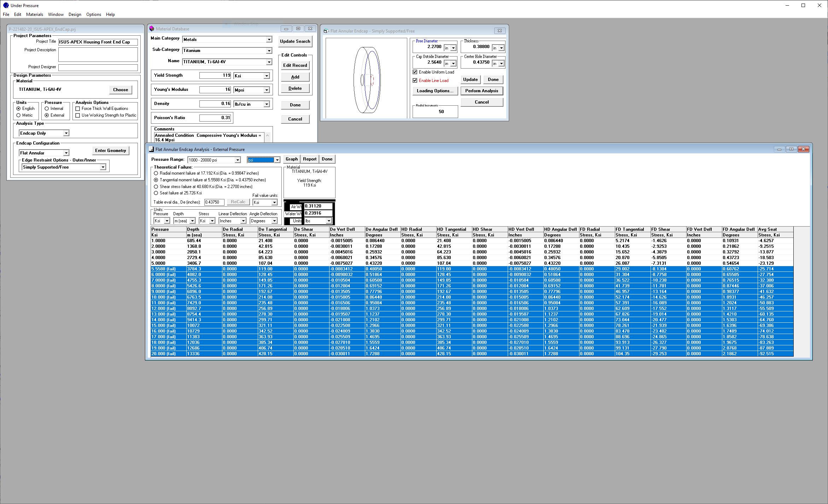Click the Poisson's Ratio value field
The width and height of the screenshot is (828, 504).
[x=215, y=118]
